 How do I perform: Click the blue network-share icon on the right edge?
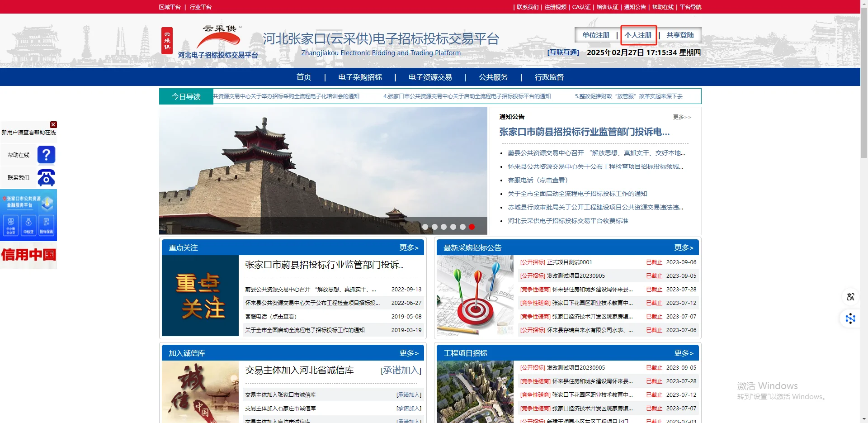[850, 319]
